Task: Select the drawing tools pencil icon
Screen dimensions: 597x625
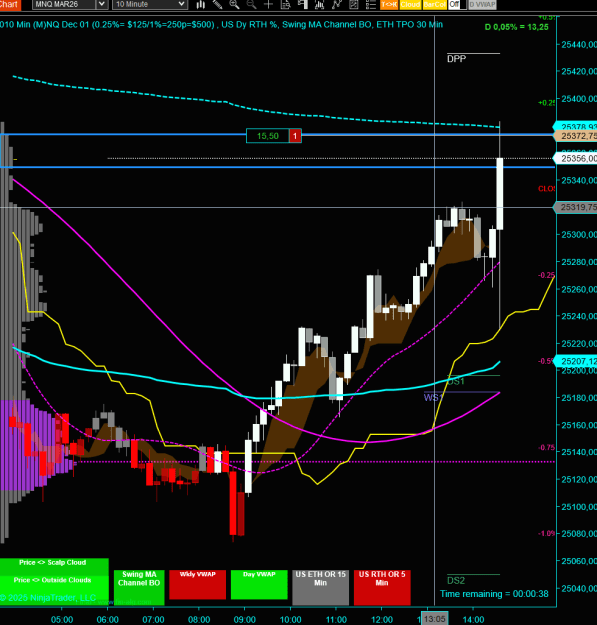Action: 217,4
